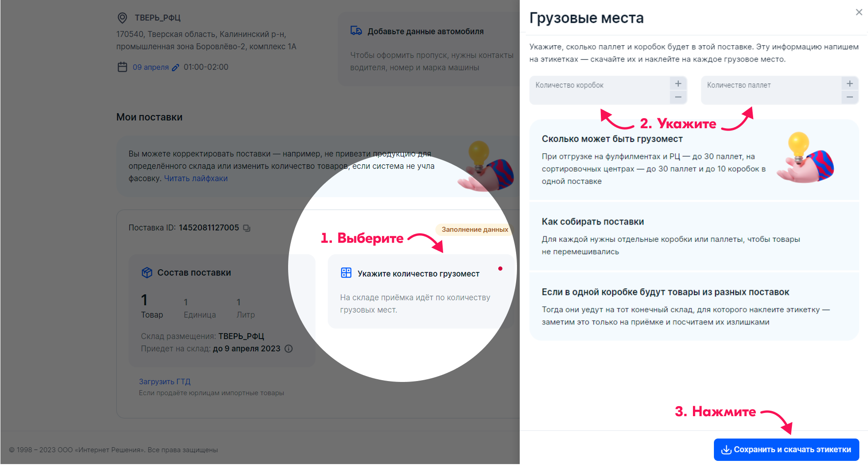Click Сохранить и скачать этикетки button
868x465 pixels.
click(x=786, y=449)
